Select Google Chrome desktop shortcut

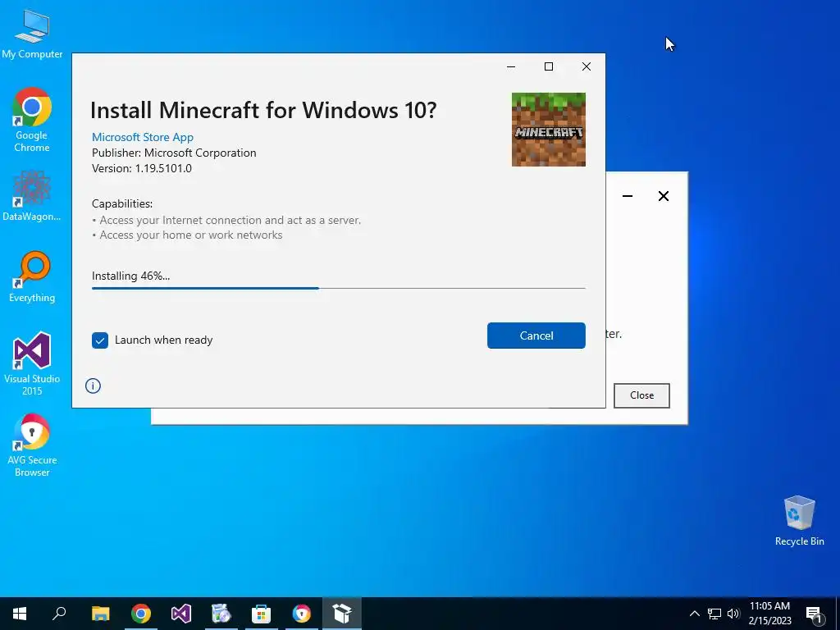[x=32, y=120]
